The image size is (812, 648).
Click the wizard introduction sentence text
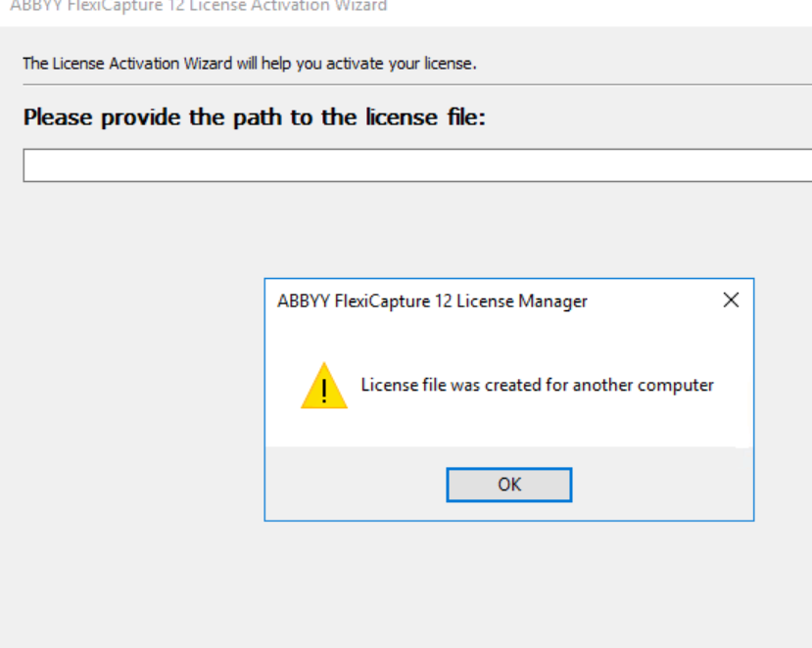pos(249,64)
